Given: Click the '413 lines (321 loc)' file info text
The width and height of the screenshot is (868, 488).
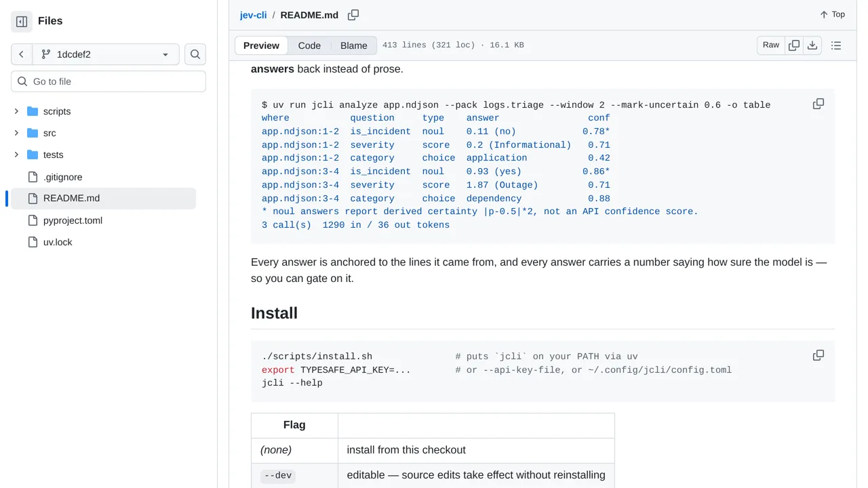Looking at the screenshot, I should click(x=429, y=45).
